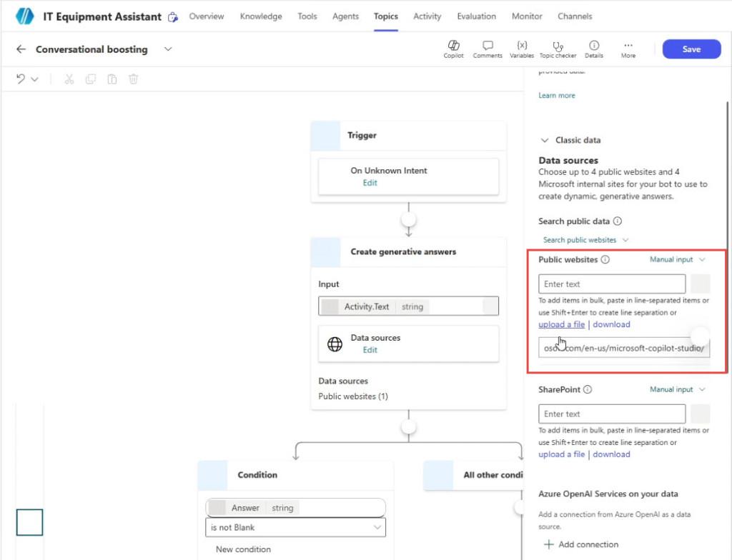Copy the selected node
Image resolution: width=732 pixels, height=560 pixels.
coord(91,79)
